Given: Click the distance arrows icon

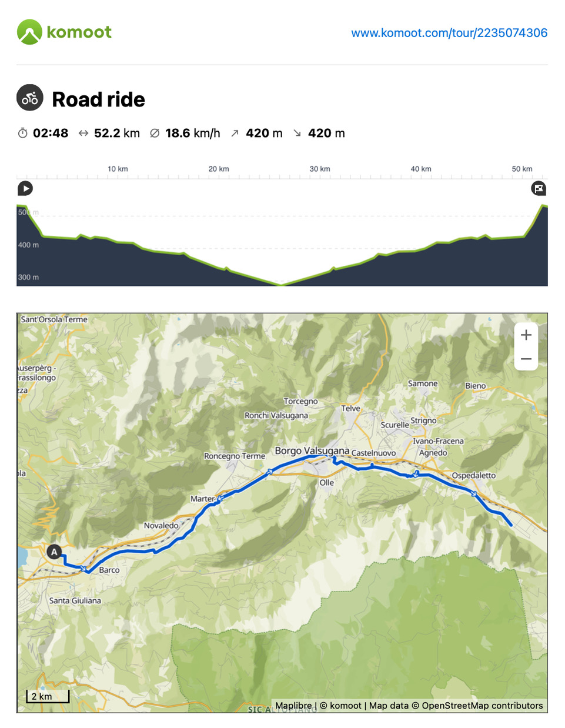Looking at the screenshot, I should coord(83,133).
